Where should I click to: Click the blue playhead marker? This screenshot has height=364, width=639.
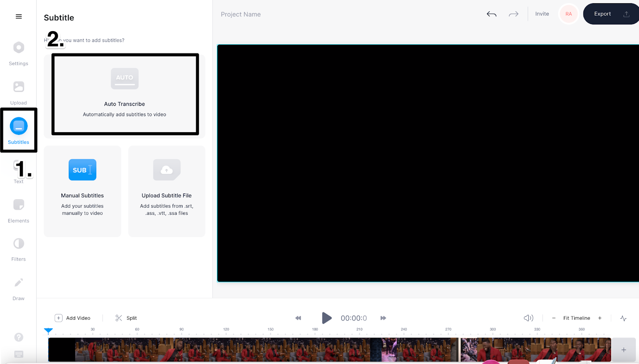[48, 330]
